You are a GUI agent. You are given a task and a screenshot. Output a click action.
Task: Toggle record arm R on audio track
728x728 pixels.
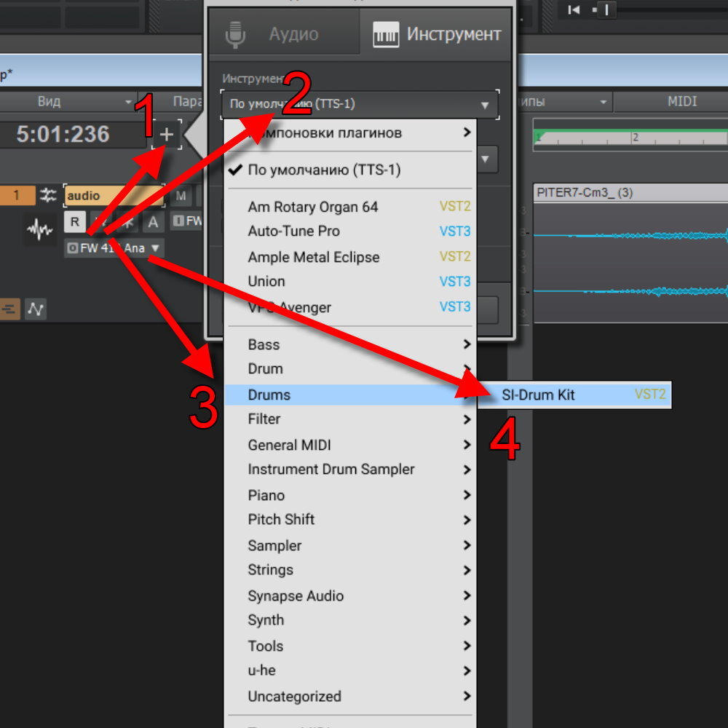[75, 222]
